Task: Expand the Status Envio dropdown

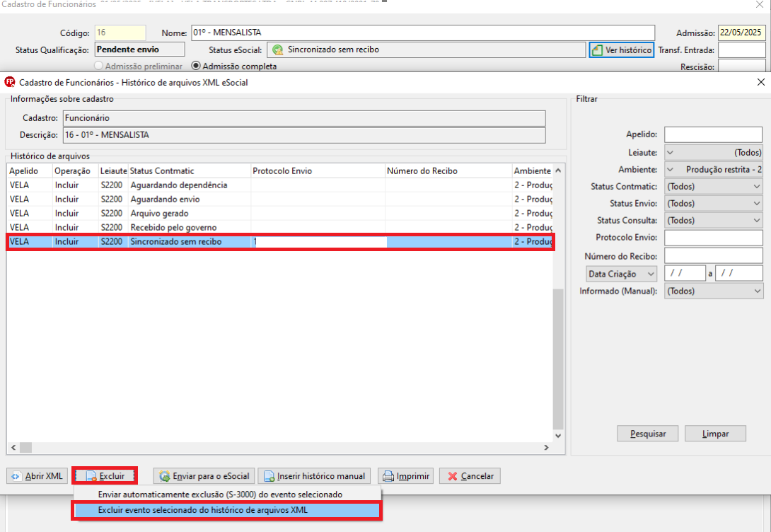Action: coord(714,204)
